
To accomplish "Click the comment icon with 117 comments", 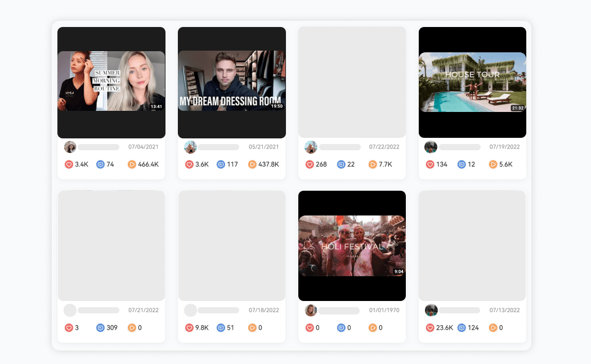I will click(221, 164).
